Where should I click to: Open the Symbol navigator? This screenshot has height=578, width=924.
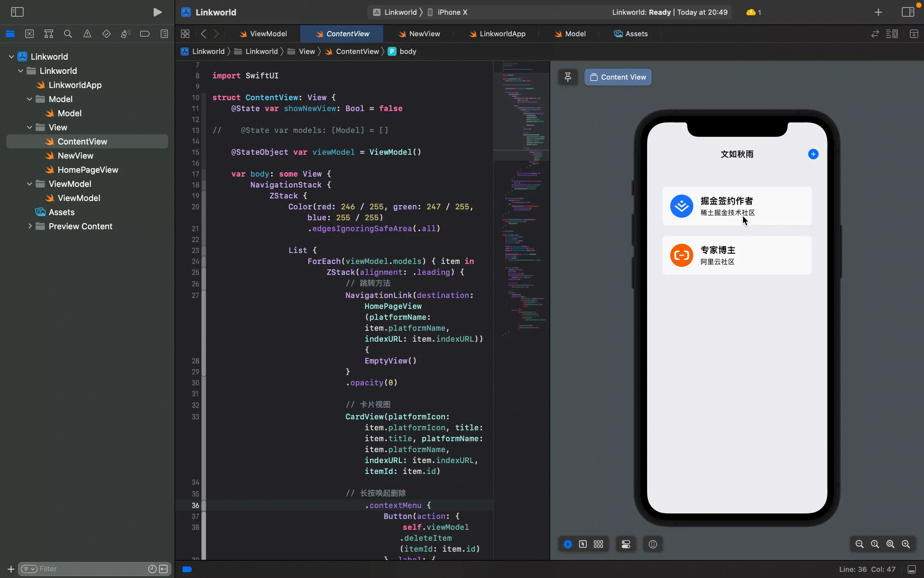click(x=48, y=34)
